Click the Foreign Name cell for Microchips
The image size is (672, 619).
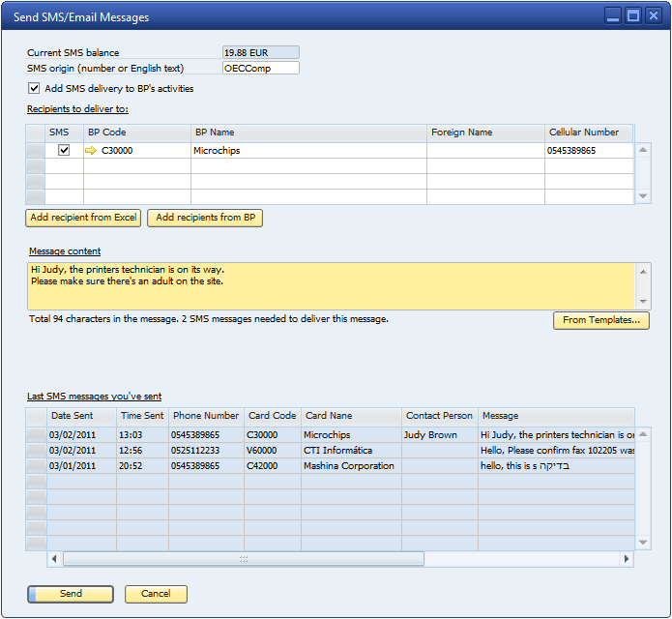pos(485,151)
